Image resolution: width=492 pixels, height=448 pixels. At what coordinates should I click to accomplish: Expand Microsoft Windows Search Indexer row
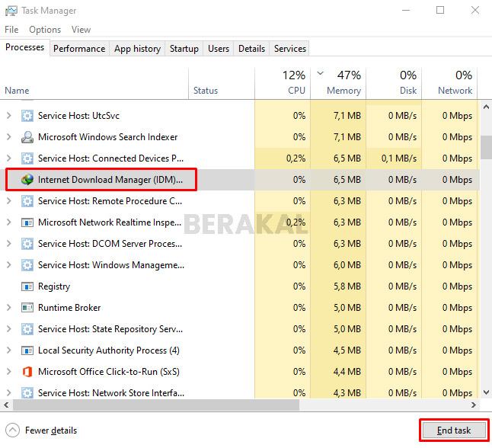tap(9, 137)
